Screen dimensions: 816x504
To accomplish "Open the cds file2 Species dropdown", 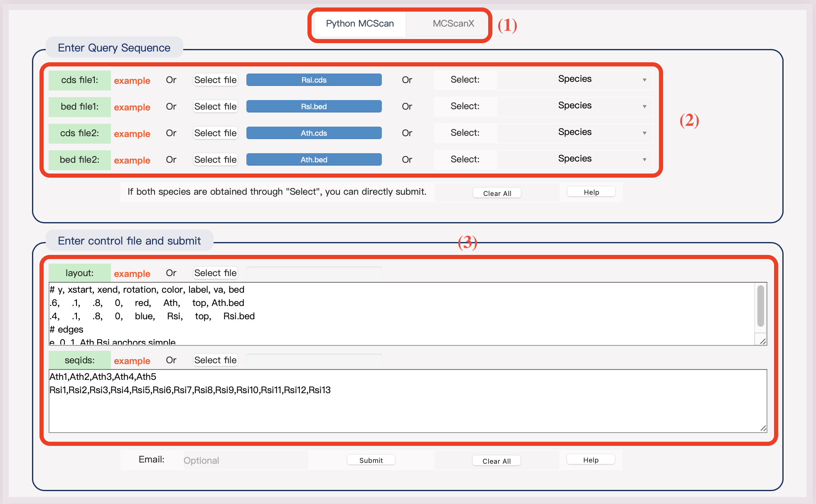I will coord(575,132).
